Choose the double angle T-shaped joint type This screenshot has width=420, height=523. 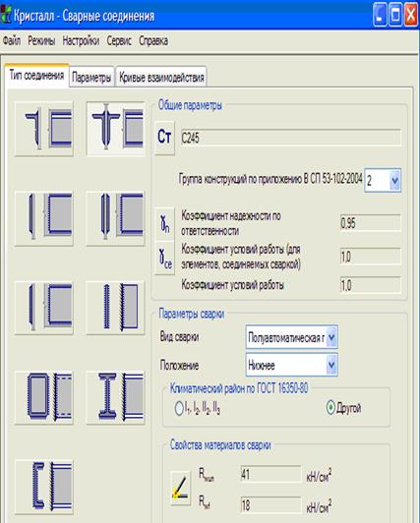pos(116,129)
